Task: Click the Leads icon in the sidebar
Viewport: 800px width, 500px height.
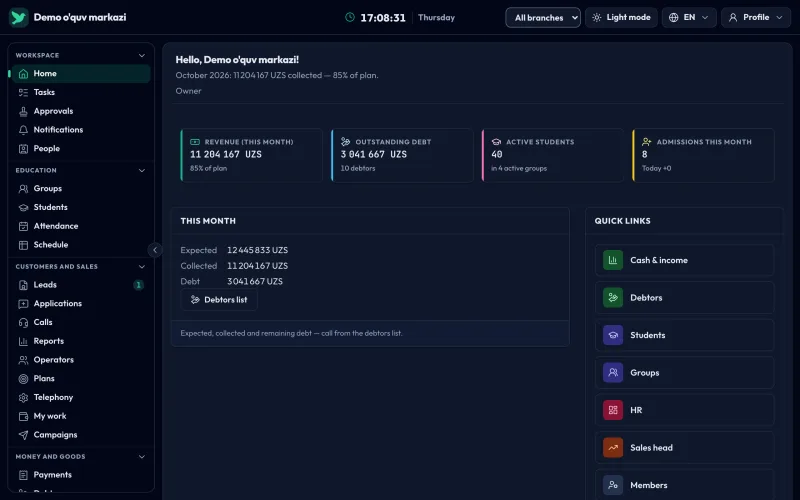Action: (23, 285)
